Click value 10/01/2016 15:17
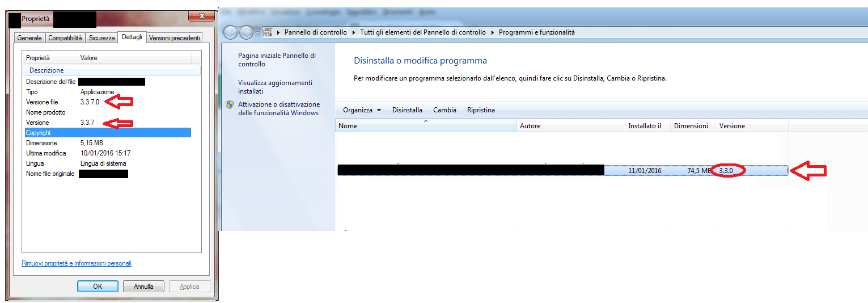 point(105,153)
